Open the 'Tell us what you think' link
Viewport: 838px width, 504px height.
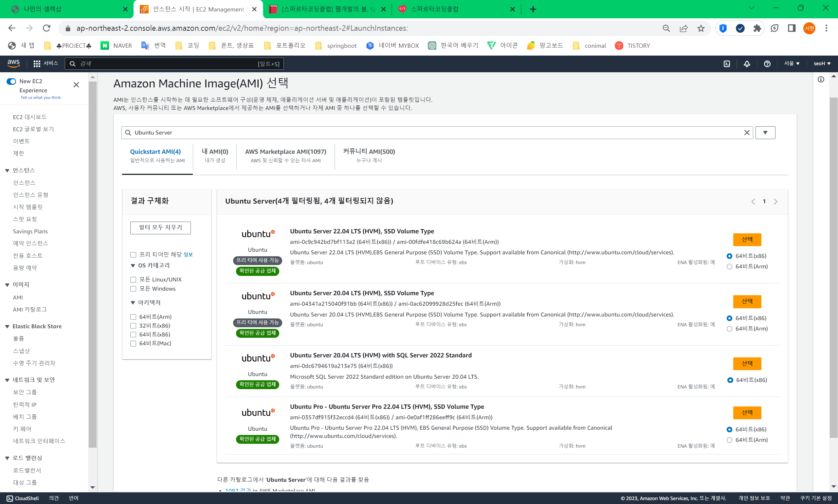(x=40, y=98)
